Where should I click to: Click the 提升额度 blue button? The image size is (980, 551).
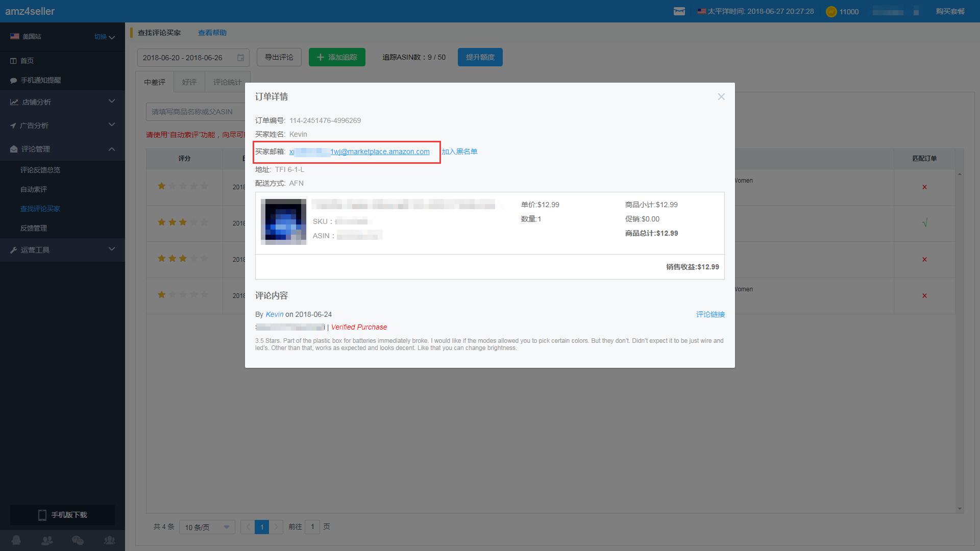(479, 57)
